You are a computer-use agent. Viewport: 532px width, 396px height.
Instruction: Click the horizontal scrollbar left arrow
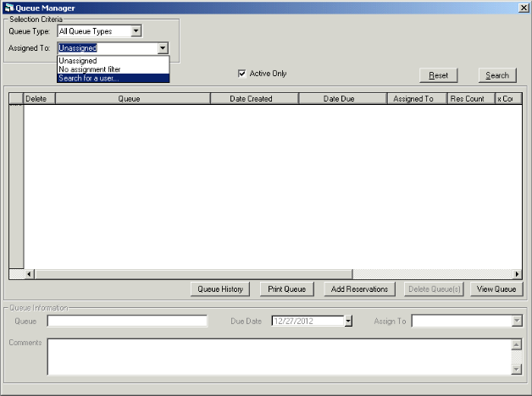29,274
